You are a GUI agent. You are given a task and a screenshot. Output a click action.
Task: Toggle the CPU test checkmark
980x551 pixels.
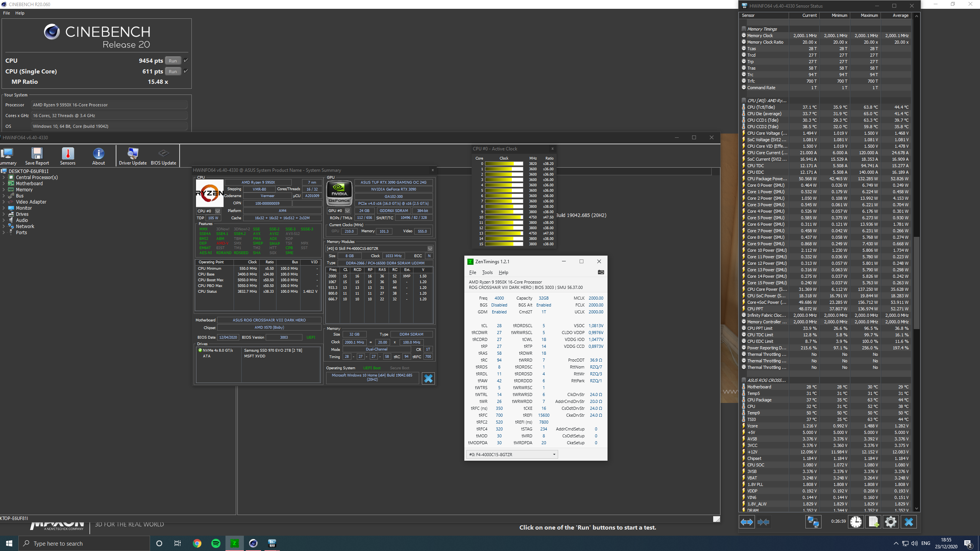tap(186, 60)
